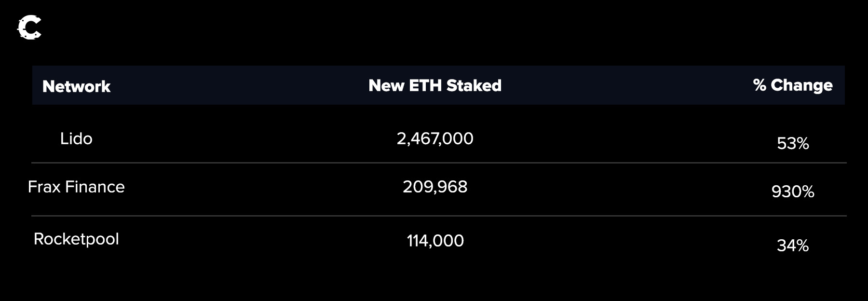Click Lido's 2,467,000 staked value

tap(435, 139)
